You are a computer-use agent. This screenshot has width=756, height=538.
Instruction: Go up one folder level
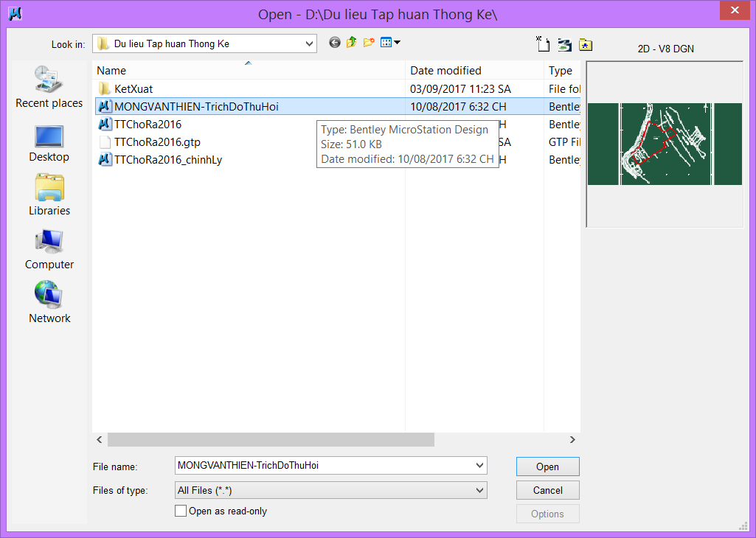click(x=352, y=43)
